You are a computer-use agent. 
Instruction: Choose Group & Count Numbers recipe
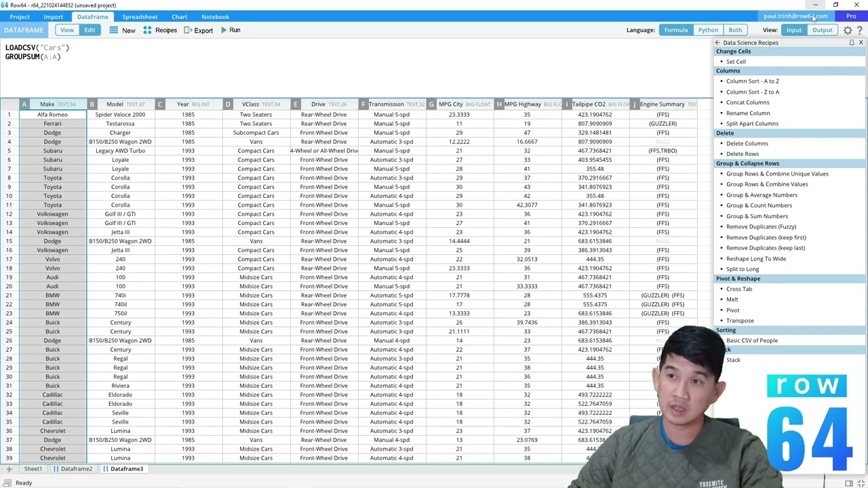tap(759, 205)
